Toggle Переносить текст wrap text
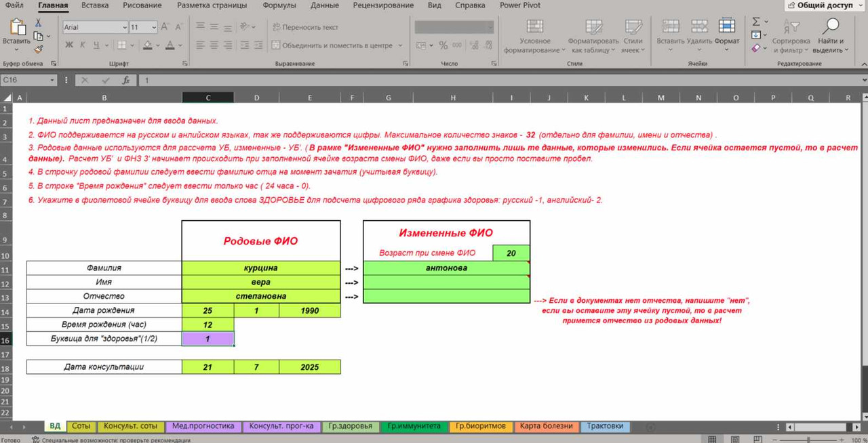Screen dimensions: 868x443 [x=305, y=27]
